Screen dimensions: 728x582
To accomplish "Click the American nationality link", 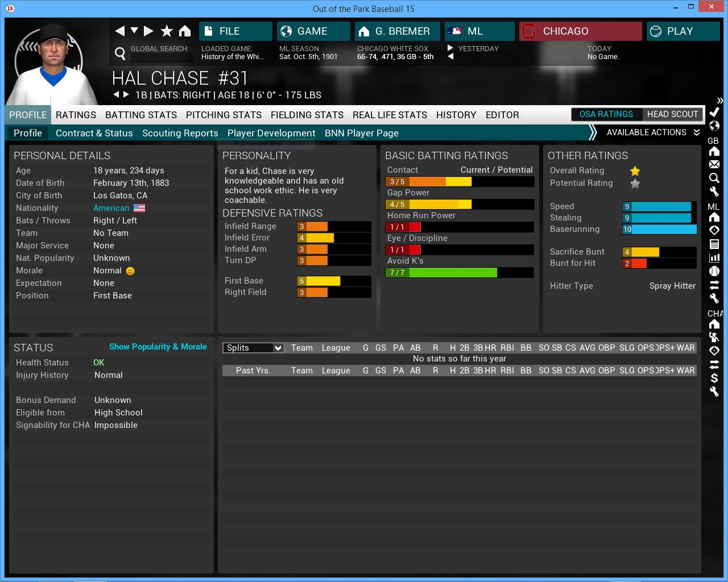I will pyautogui.click(x=111, y=208).
